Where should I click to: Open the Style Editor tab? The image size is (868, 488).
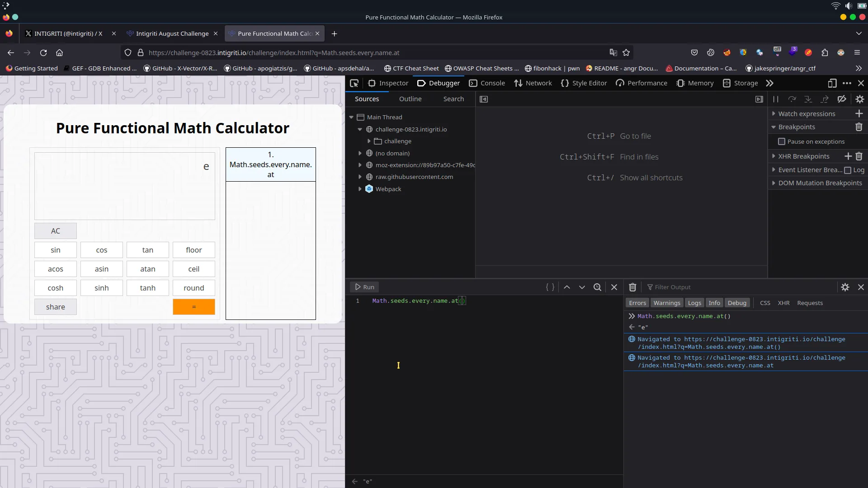pyautogui.click(x=584, y=83)
